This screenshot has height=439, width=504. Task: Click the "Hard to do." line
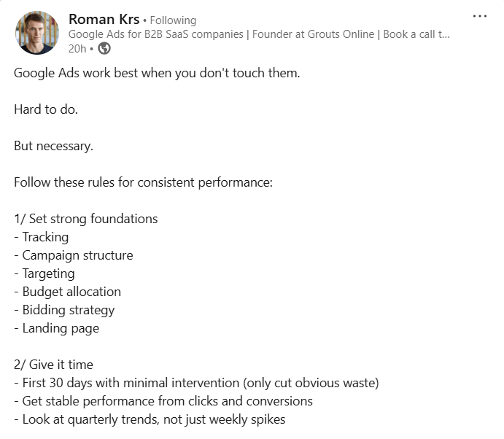coord(45,109)
